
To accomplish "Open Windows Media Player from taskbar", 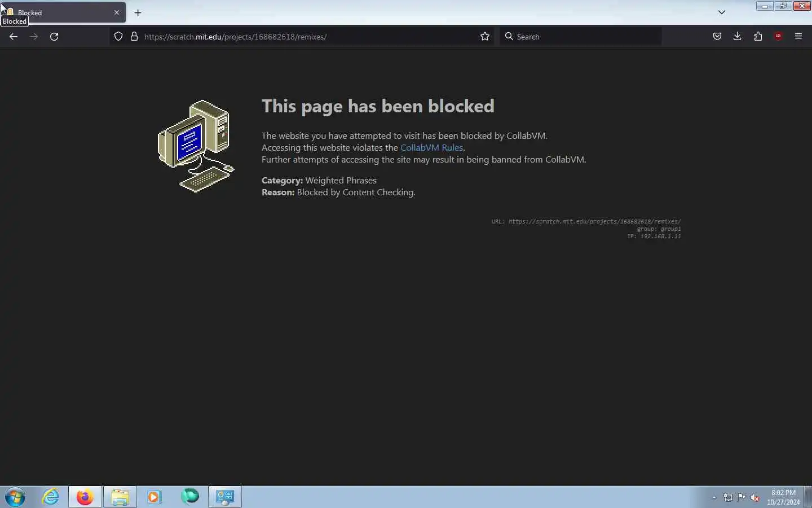I will click(155, 497).
